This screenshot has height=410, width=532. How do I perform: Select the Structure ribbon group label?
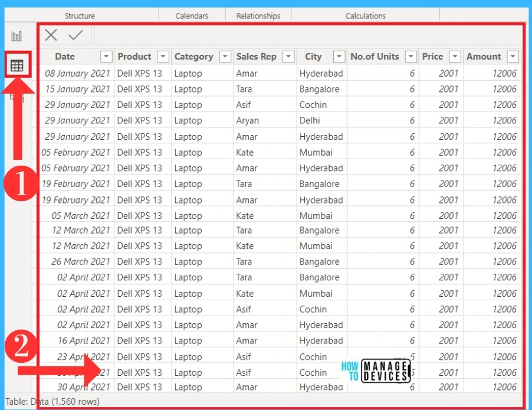(80, 16)
